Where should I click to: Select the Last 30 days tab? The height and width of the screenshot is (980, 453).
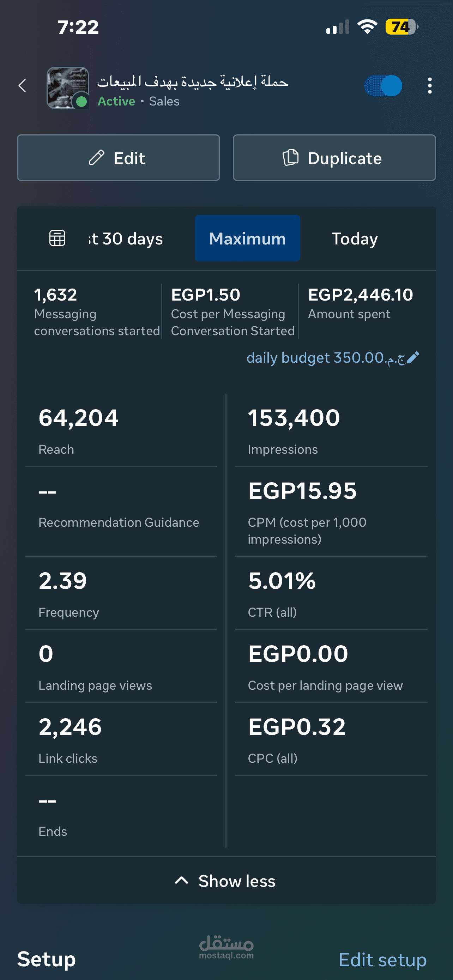click(126, 238)
